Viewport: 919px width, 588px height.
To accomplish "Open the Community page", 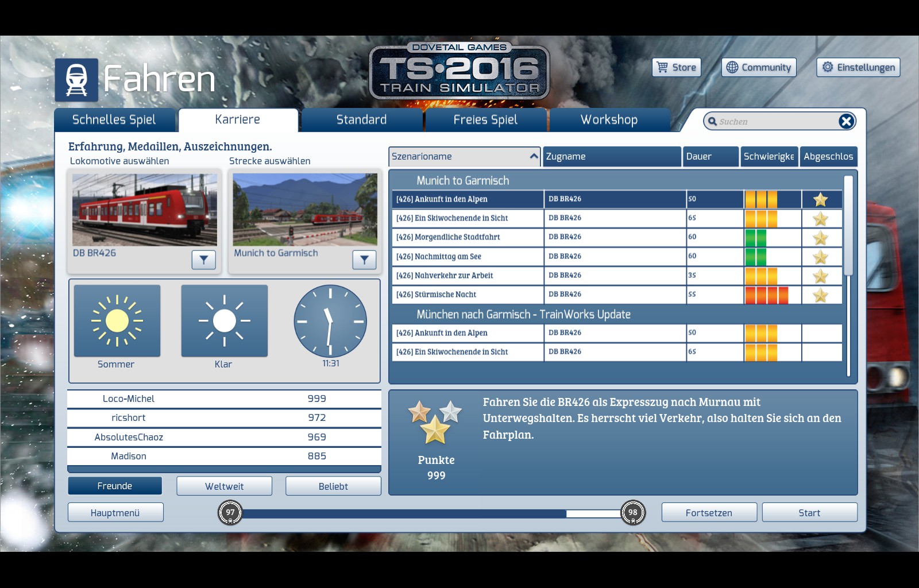I will [759, 67].
